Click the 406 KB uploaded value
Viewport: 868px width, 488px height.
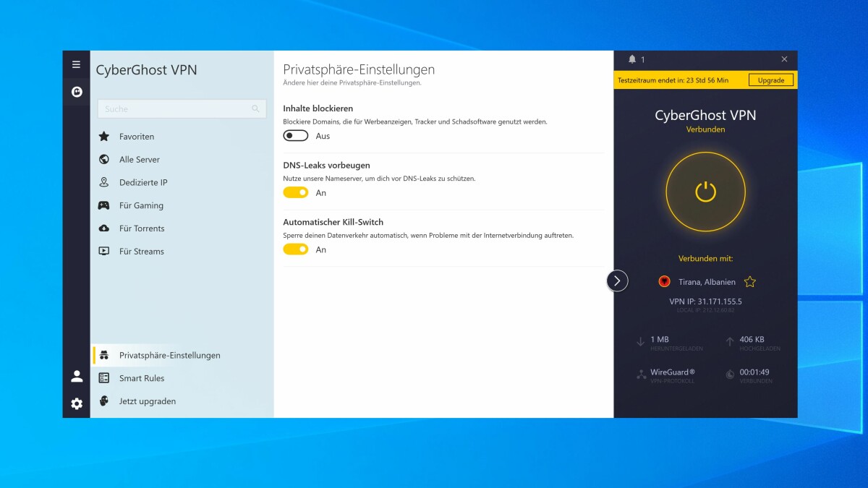pos(752,339)
